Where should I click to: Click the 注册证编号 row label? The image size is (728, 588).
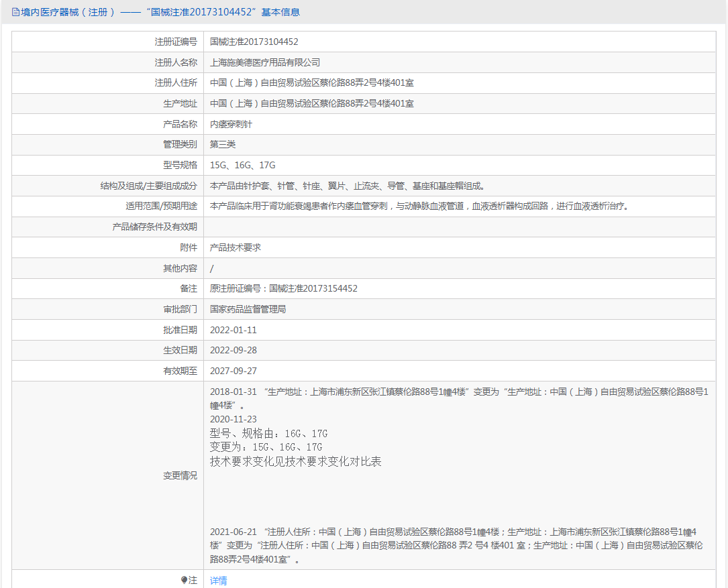click(x=176, y=42)
